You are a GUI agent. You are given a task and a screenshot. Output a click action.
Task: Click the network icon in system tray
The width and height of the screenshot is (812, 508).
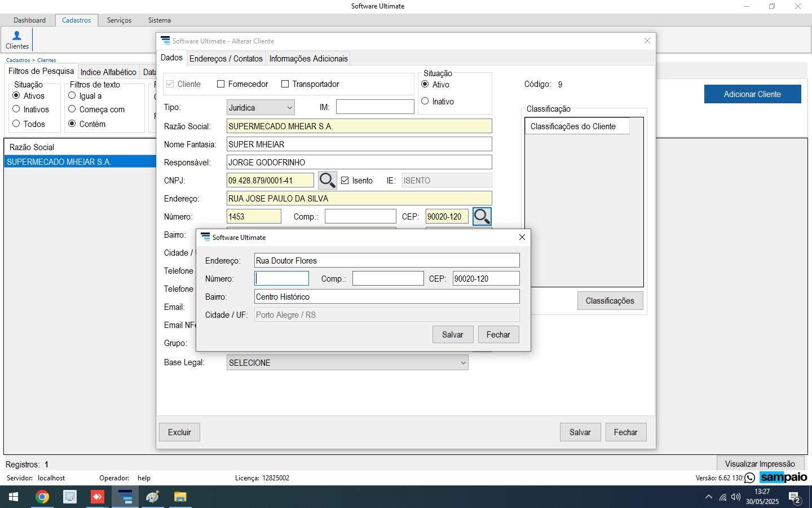(722, 497)
